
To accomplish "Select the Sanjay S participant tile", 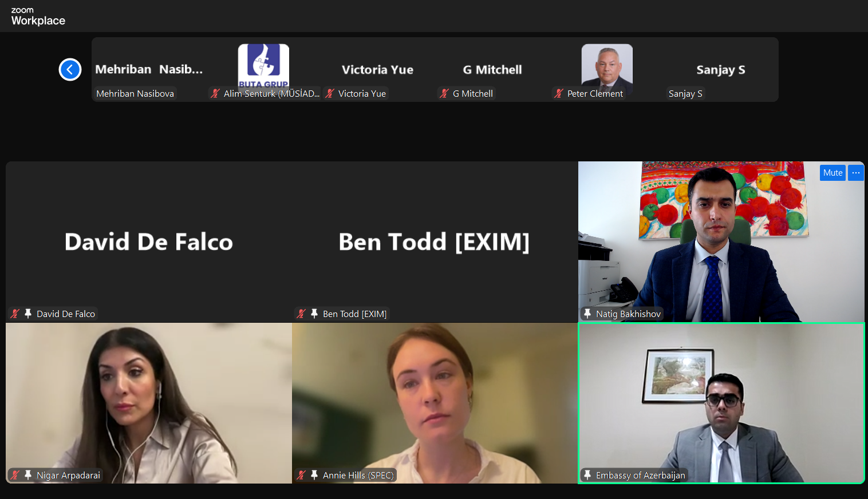I will [x=721, y=70].
